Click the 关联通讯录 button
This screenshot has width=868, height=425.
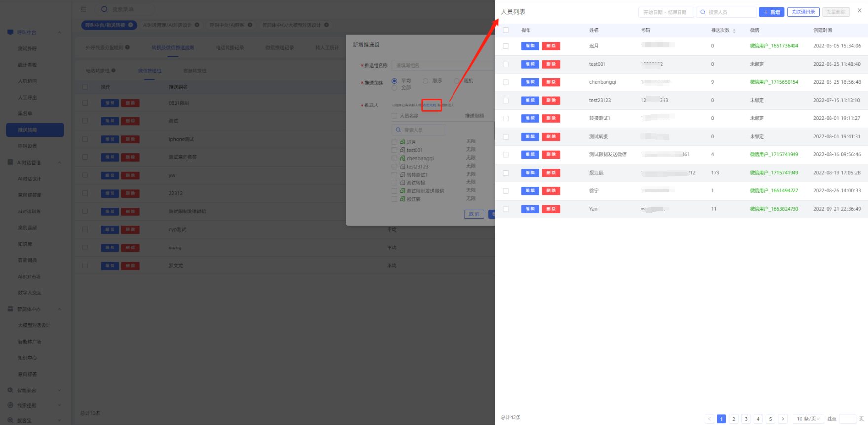point(803,12)
